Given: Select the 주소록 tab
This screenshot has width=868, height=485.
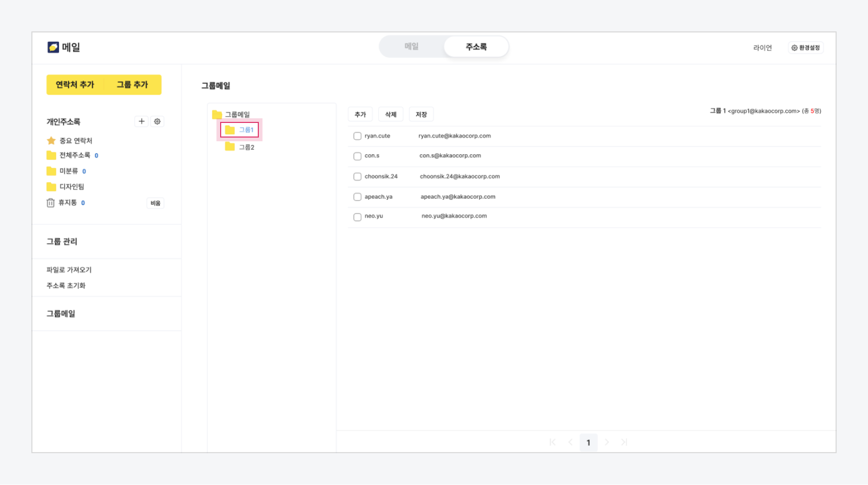Looking at the screenshot, I should [476, 47].
